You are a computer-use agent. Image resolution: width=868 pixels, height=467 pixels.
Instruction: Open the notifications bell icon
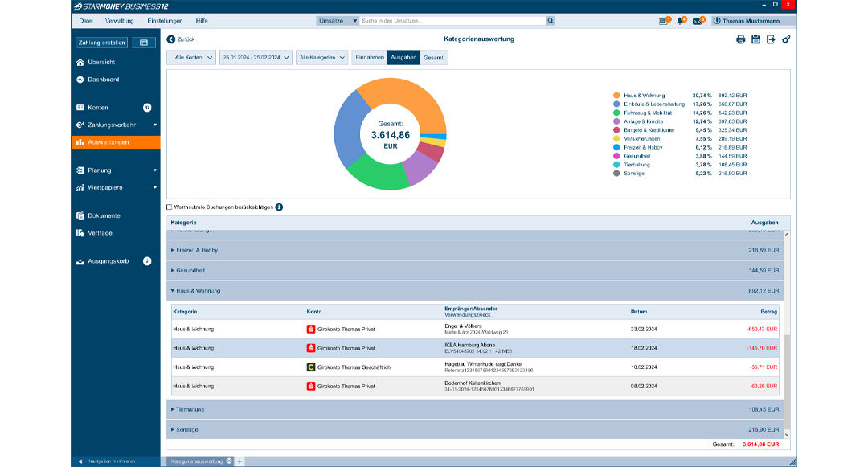click(681, 21)
